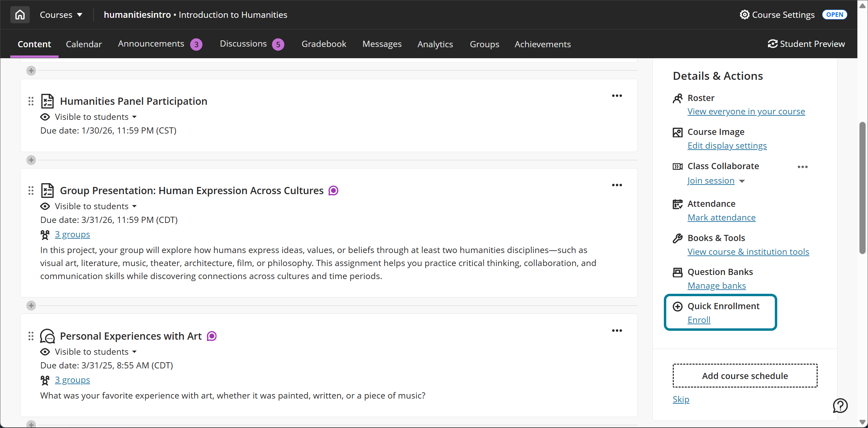
Task: Switch to the Gradebook tab
Action: [x=324, y=44]
